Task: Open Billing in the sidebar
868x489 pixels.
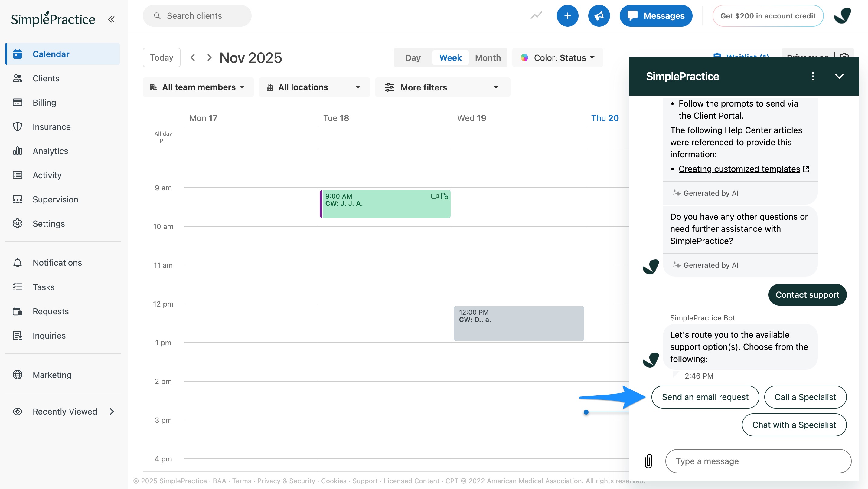Action: click(44, 103)
